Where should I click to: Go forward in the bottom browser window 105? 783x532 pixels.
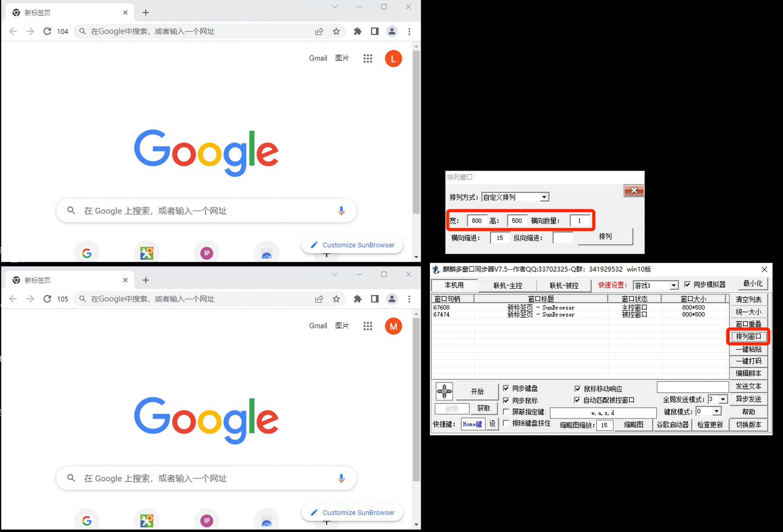30,299
